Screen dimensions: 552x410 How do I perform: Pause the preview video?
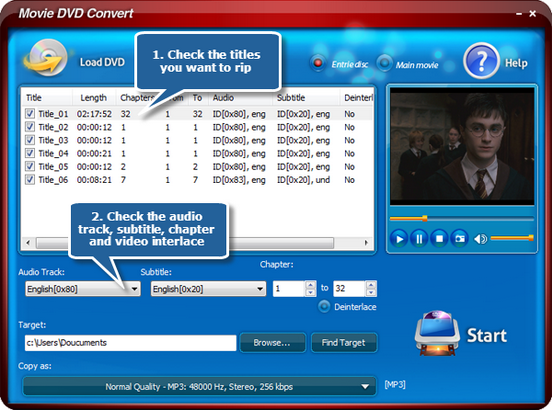(x=419, y=239)
